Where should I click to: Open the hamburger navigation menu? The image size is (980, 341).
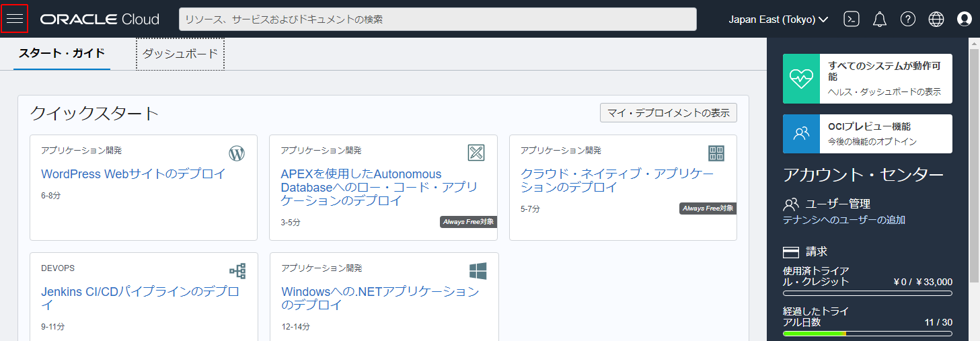click(x=15, y=19)
